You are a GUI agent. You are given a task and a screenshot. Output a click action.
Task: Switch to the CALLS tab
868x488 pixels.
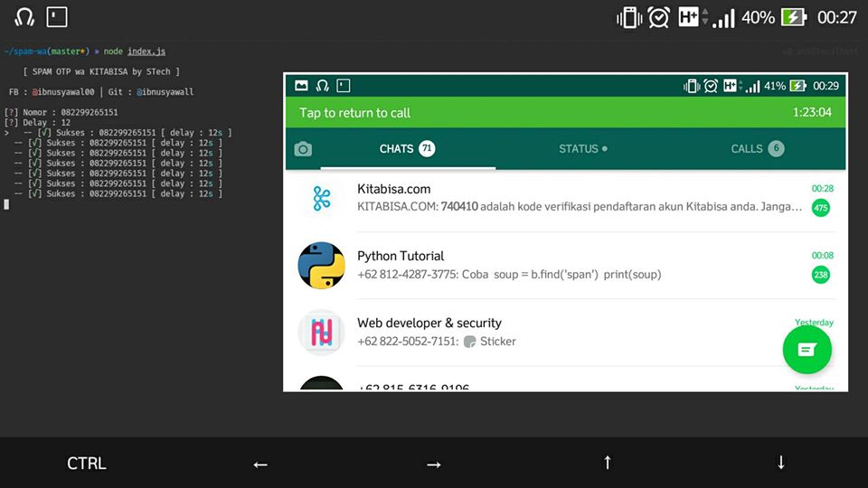click(758, 149)
